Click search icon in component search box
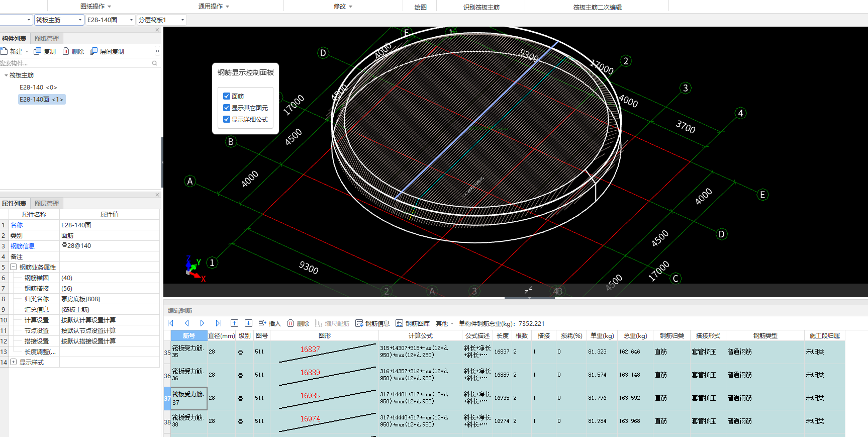 click(x=154, y=63)
